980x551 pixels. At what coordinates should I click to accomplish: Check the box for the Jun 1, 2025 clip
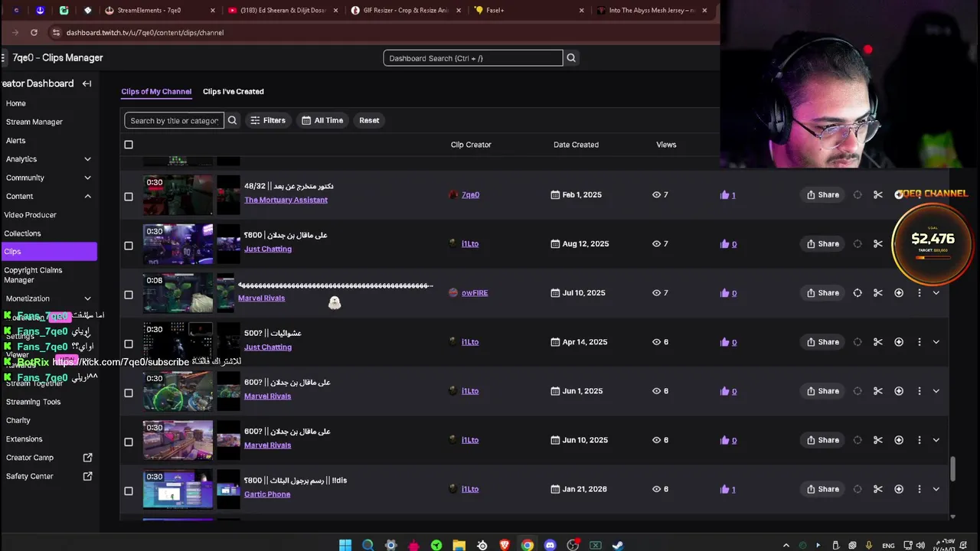coord(129,393)
